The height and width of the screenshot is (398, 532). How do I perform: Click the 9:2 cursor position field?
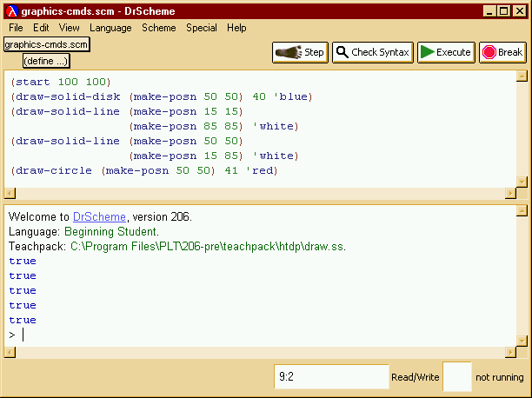(331, 376)
